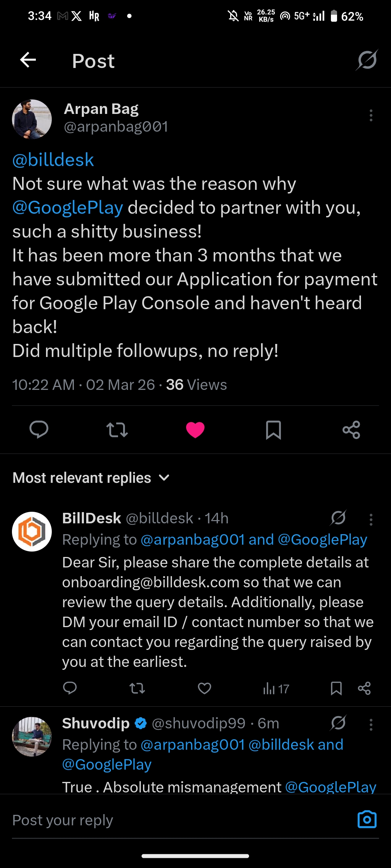Image resolution: width=391 pixels, height=868 pixels.
Task: Bookmark Arpan Bag's main post
Action: pos(273,430)
